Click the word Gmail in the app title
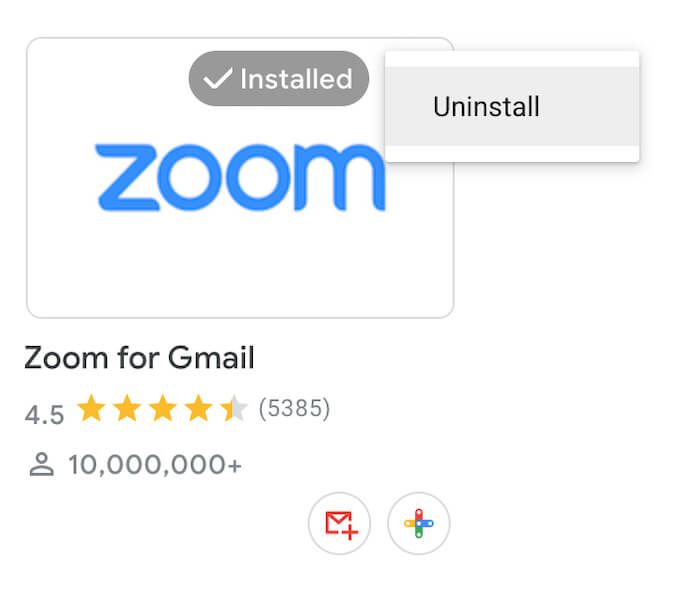Image resolution: width=680 pixels, height=595 pixels. pos(211,358)
